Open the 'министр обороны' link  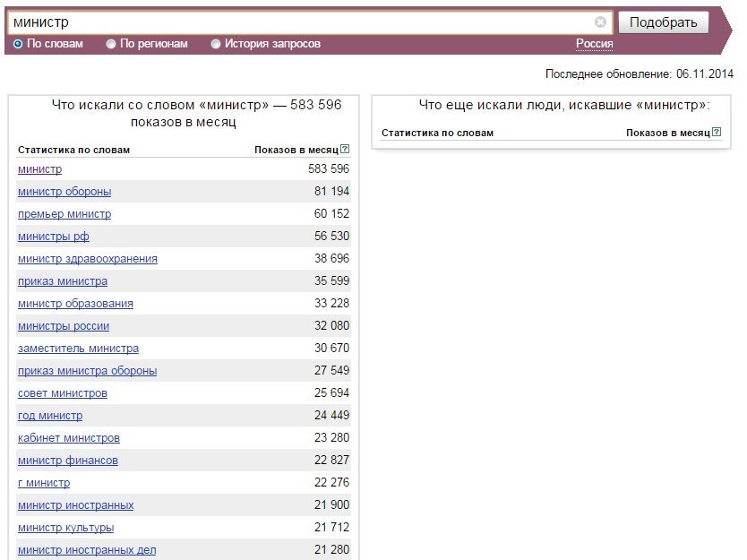point(64,192)
